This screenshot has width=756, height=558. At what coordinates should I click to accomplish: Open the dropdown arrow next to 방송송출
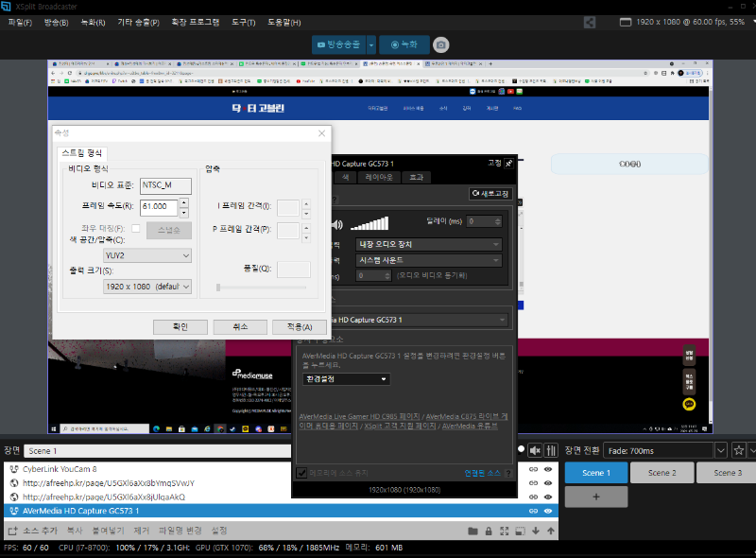[371, 44]
